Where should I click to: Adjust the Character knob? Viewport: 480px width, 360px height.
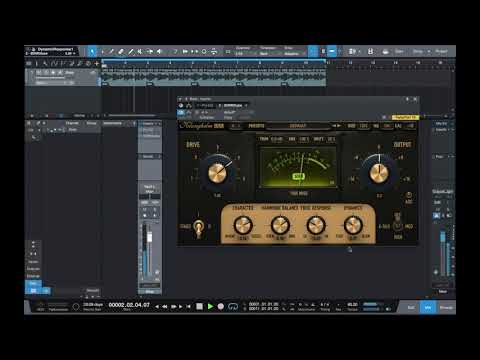(243, 225)
